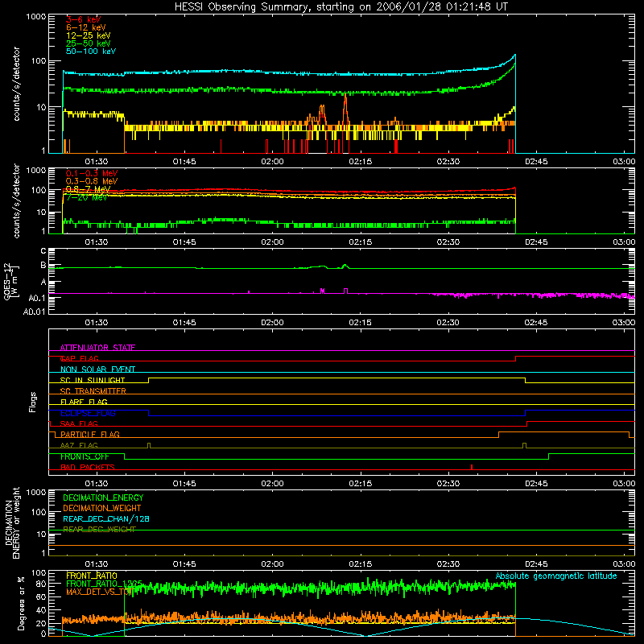Click the A0.01 tick label on GOES panel

pos(34,312)
